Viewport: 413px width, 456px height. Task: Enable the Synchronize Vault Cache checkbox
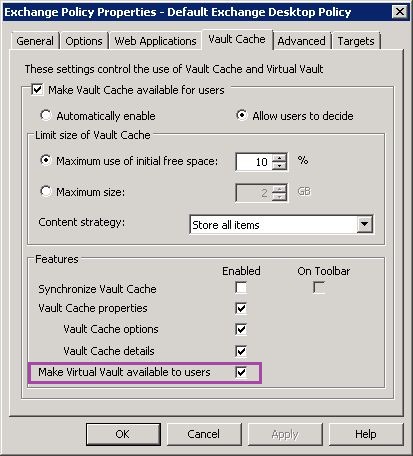click(x=241, y=288)
